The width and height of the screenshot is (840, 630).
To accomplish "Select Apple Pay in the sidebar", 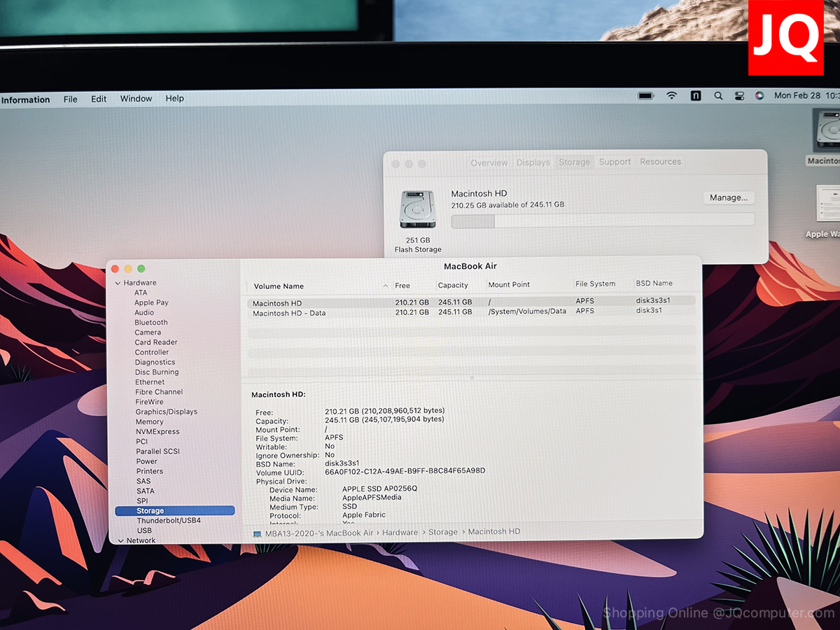I will 151,302.
